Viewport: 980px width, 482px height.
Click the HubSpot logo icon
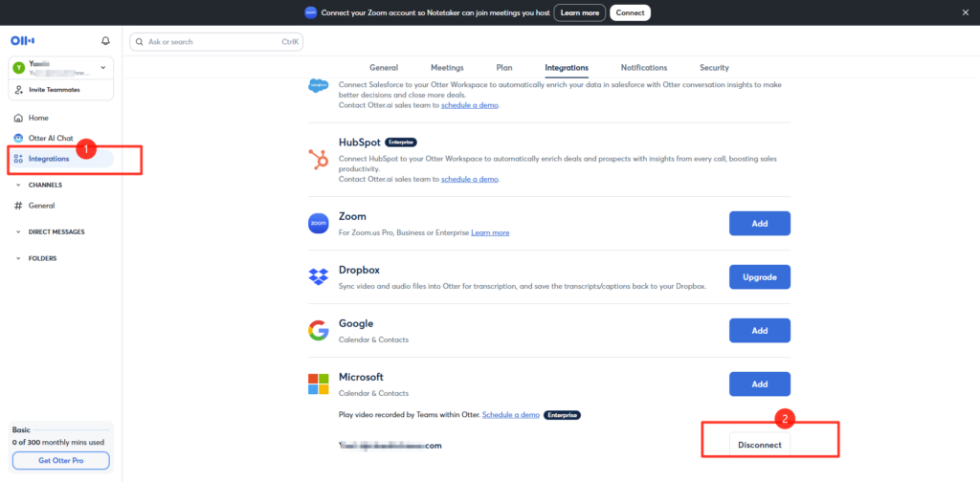coord(319,158)
